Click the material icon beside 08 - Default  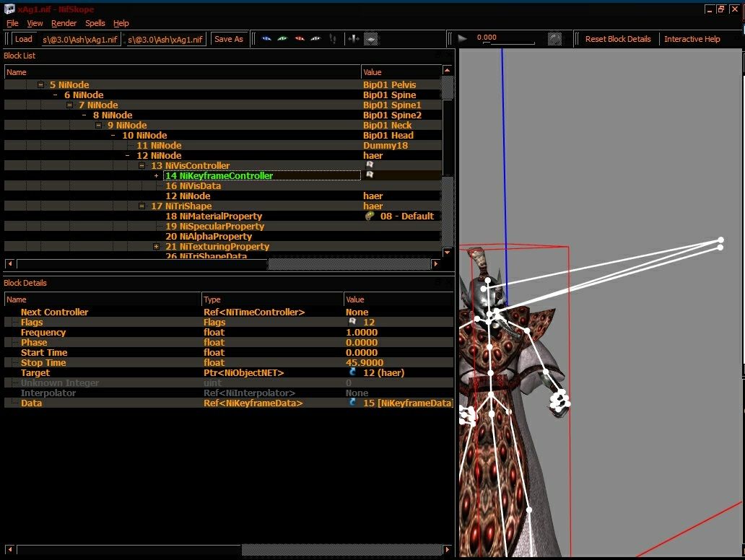coord(370,216)
